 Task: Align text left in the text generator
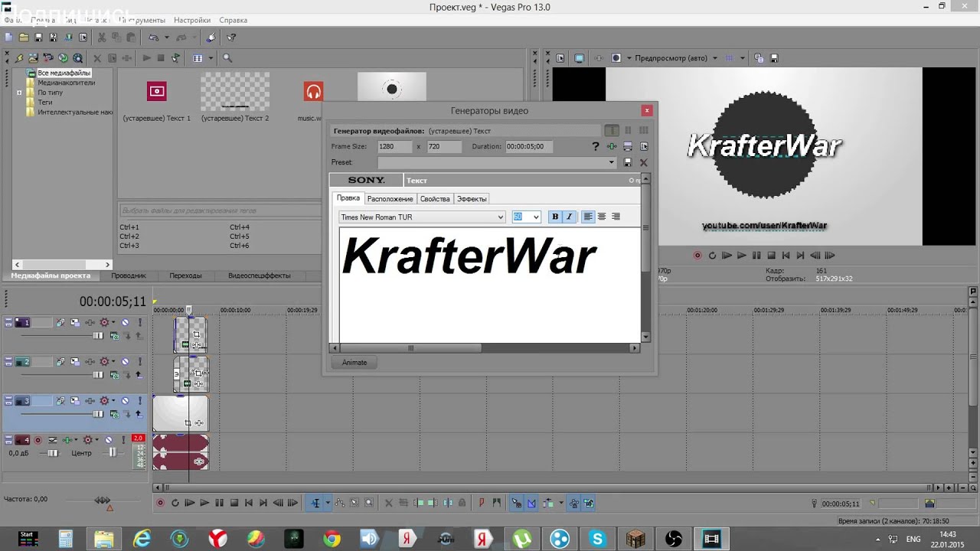[588, 217]
